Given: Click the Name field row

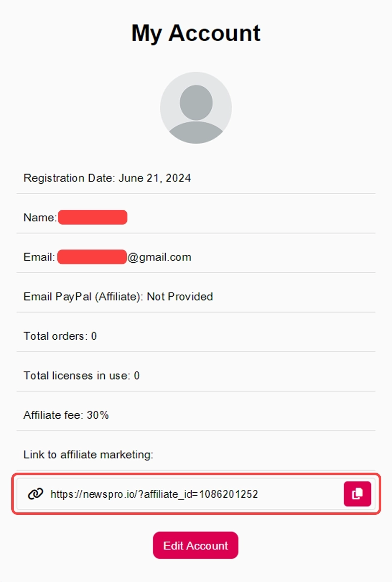Looking at the screenshot, I should tap(73, 217).
